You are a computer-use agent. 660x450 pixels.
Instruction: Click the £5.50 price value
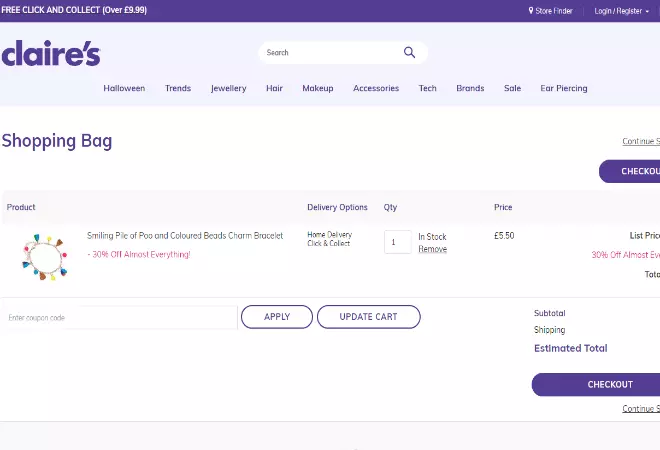504,235
